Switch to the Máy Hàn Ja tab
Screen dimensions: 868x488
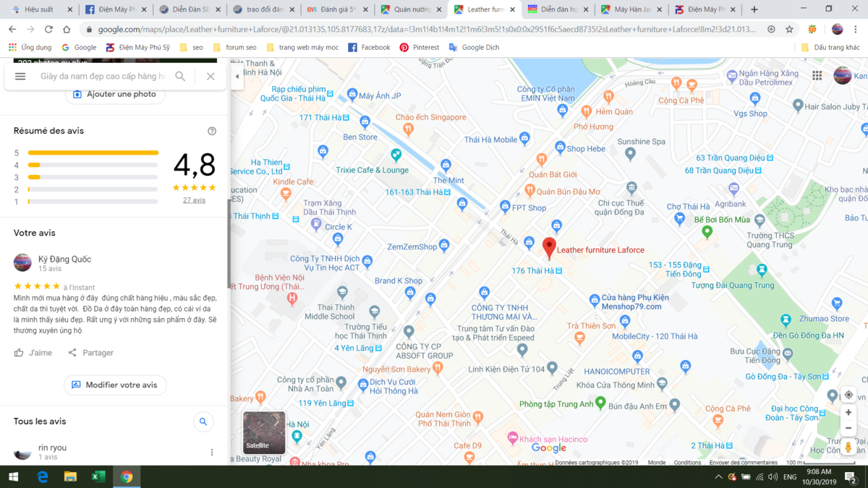click(x=630, y=9)
